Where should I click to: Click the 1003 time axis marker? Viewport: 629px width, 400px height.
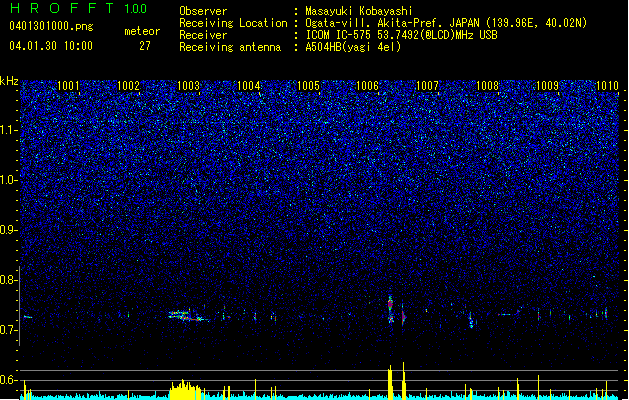click(x=188, y=85)
